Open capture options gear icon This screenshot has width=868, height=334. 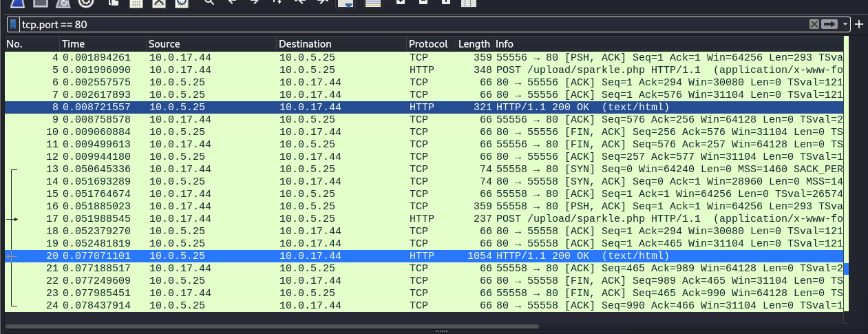[x=86, y=3]
